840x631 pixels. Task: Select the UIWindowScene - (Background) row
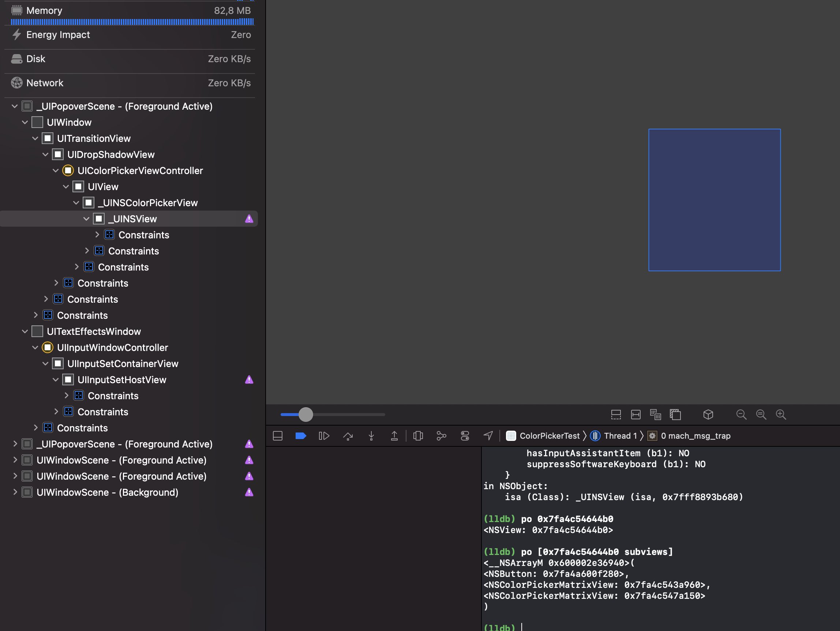point(129,492)
